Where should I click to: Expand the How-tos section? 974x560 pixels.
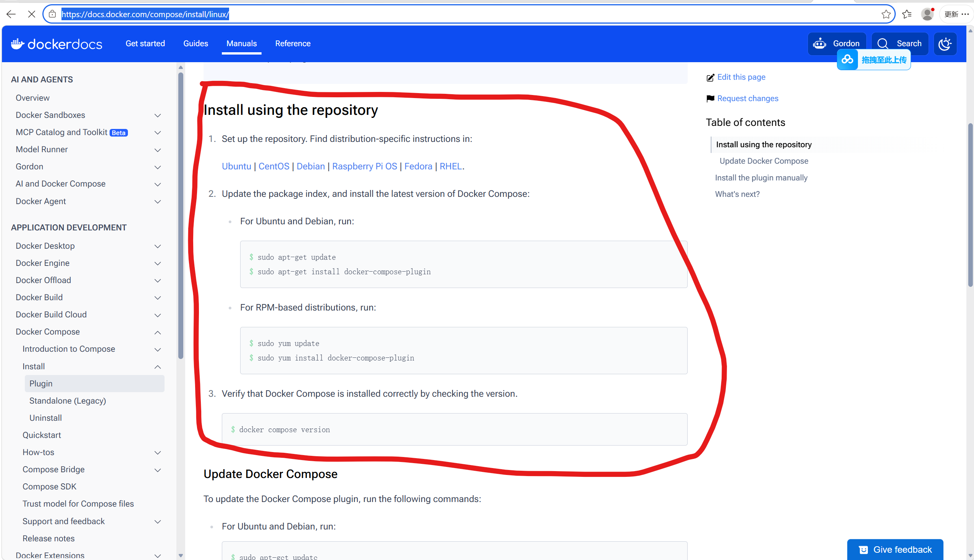[x=157, y=453]
